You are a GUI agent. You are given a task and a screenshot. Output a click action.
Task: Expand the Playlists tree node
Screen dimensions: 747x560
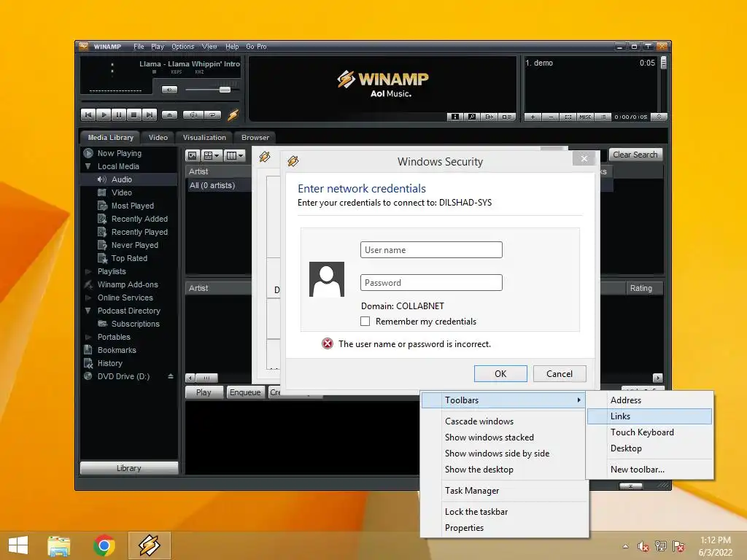pyautogui.click(x=88, y=271)
